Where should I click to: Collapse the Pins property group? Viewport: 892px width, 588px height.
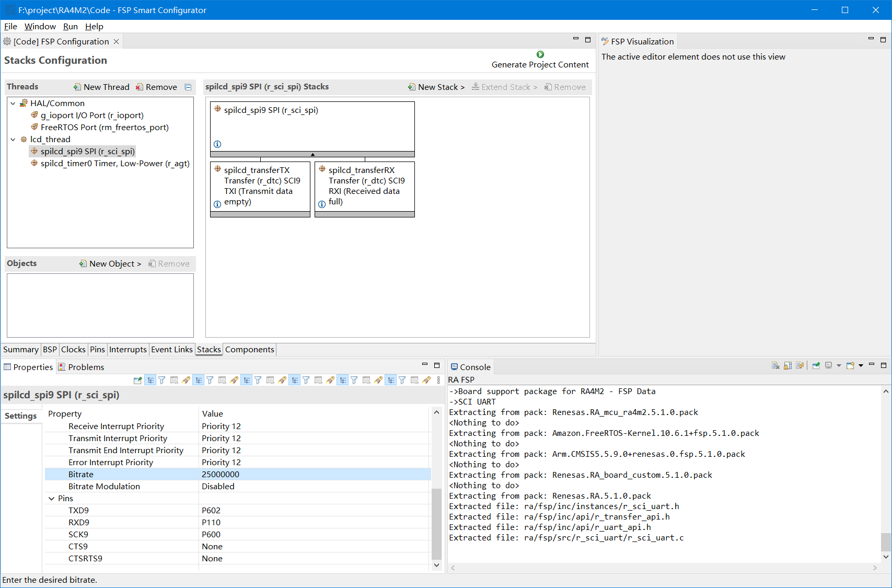click(51, 499)
